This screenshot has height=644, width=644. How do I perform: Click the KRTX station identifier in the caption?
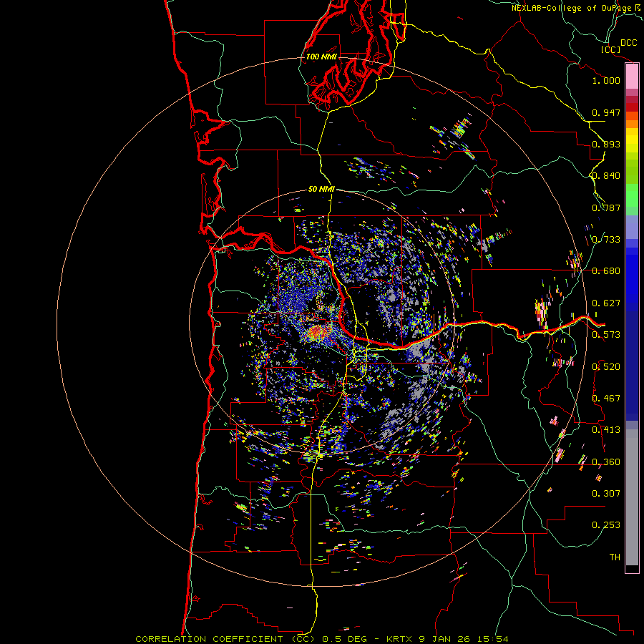pyautogui.click(x=399, y=639)
